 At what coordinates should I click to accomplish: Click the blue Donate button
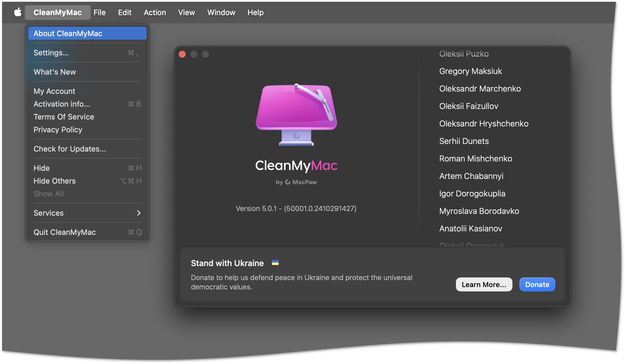[x=537, y=284]
